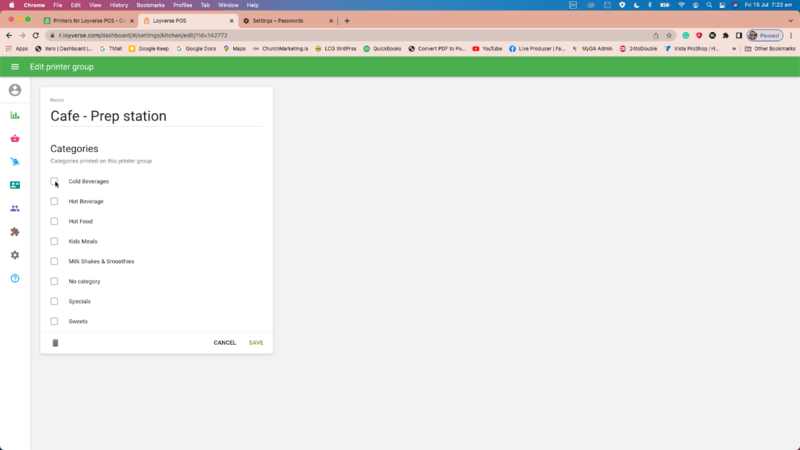Open the Apps bookmark shortcut
This screenshot has height=450, width=800.
[16, 48]
